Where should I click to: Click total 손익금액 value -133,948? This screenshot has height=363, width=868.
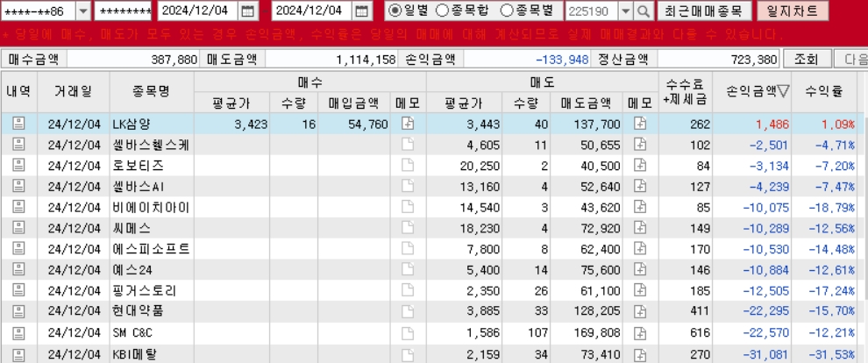coord(562,60)
